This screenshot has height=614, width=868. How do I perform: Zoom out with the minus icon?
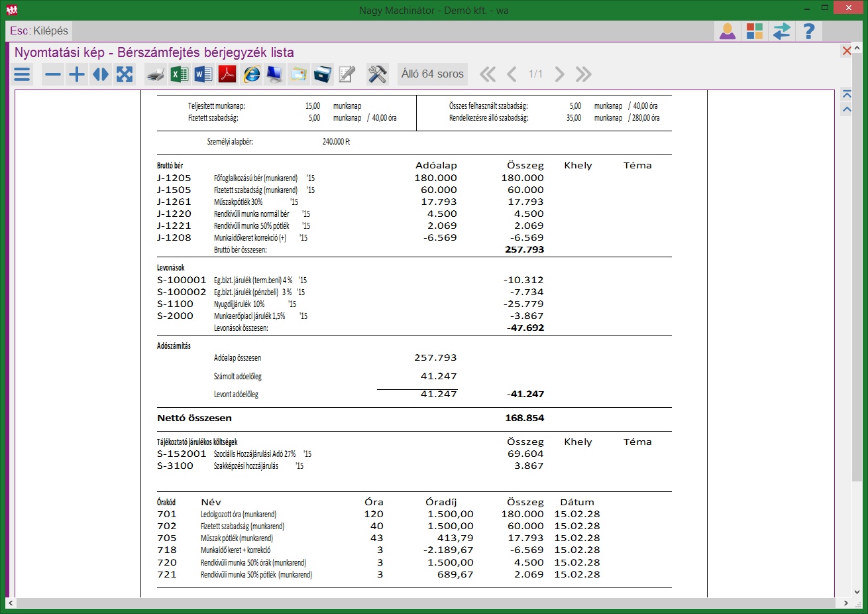53,74
